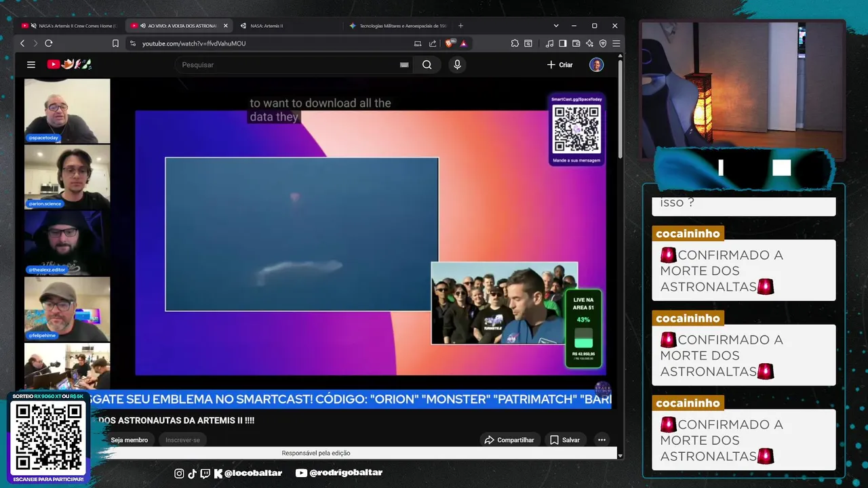
Task: Open the YouTube guide hamburger menu
Action: (x=31, y=64)
